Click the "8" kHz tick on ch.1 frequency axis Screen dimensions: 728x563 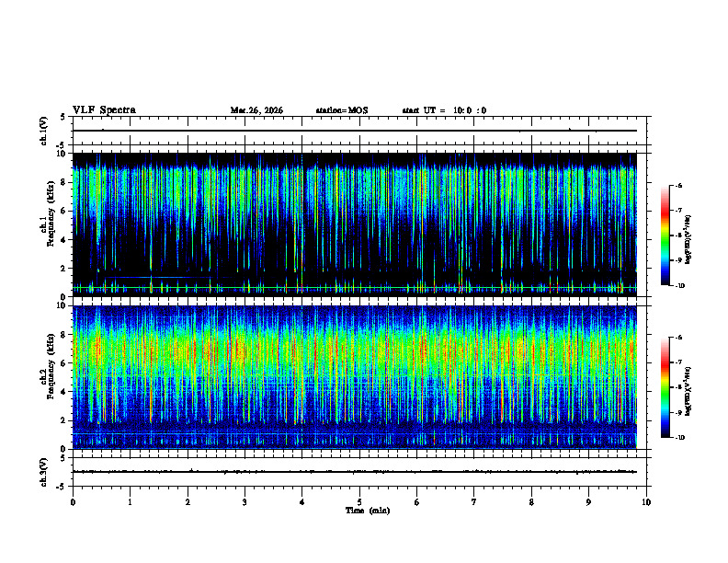point(64,182)
